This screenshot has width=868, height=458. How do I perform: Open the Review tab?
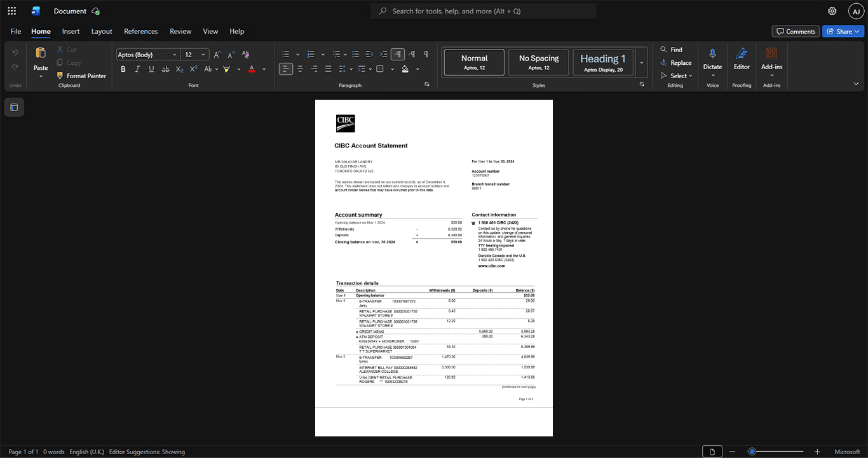coord(180,31)
